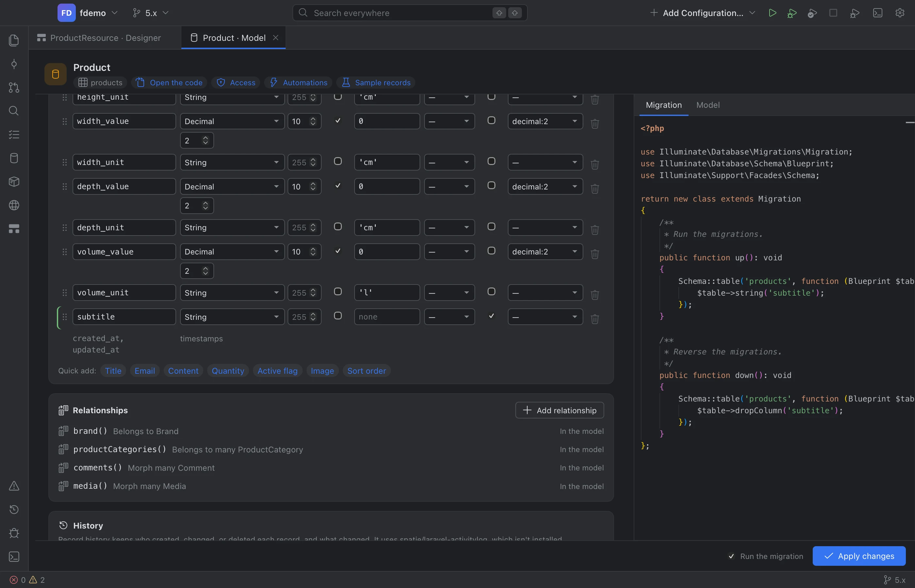Delete the width_value field with trash icon
The height and width of the screenshot is (588, 915).
[595, 123]
